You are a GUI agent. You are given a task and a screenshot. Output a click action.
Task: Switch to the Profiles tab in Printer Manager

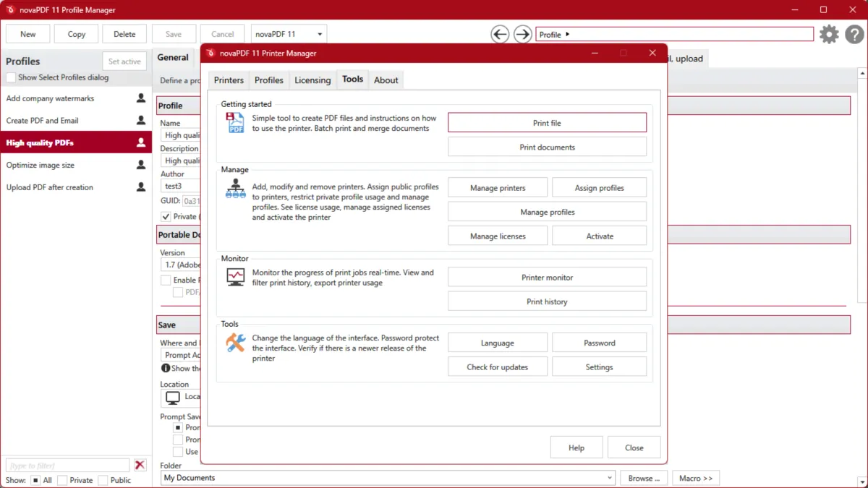coord(269,80)
